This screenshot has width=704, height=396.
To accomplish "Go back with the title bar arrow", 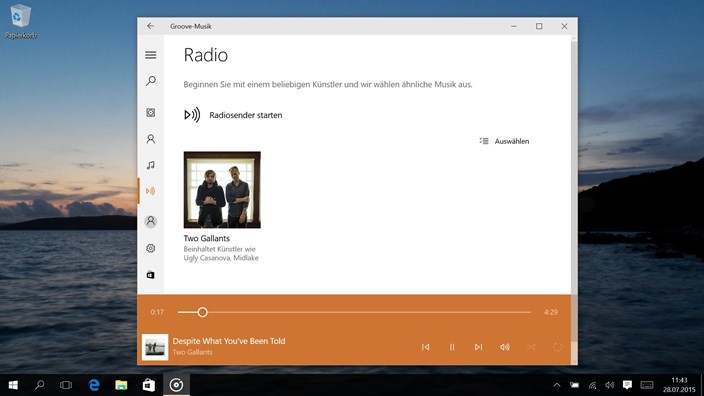I will click(x=150, y=26).
